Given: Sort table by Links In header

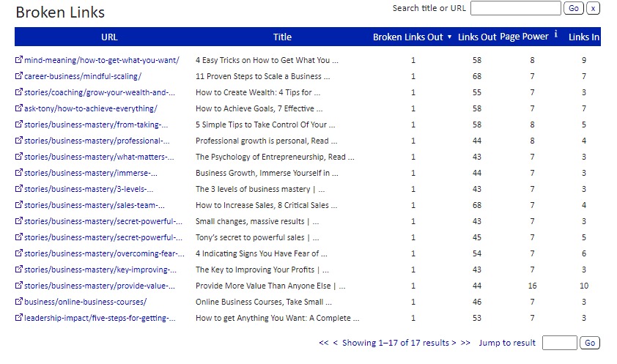Looking at the screenshot, I should (584, 37).
